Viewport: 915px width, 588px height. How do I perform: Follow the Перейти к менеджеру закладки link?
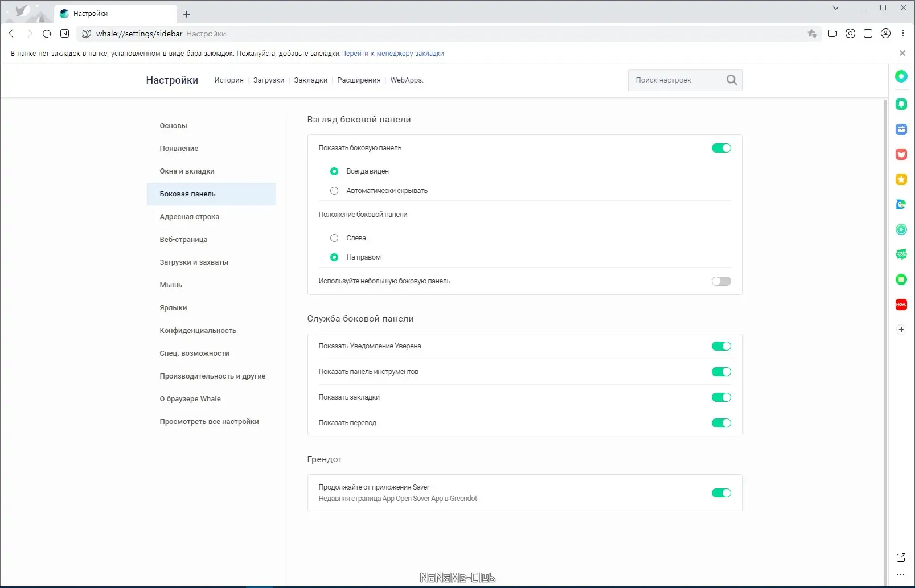coord(392,54)
